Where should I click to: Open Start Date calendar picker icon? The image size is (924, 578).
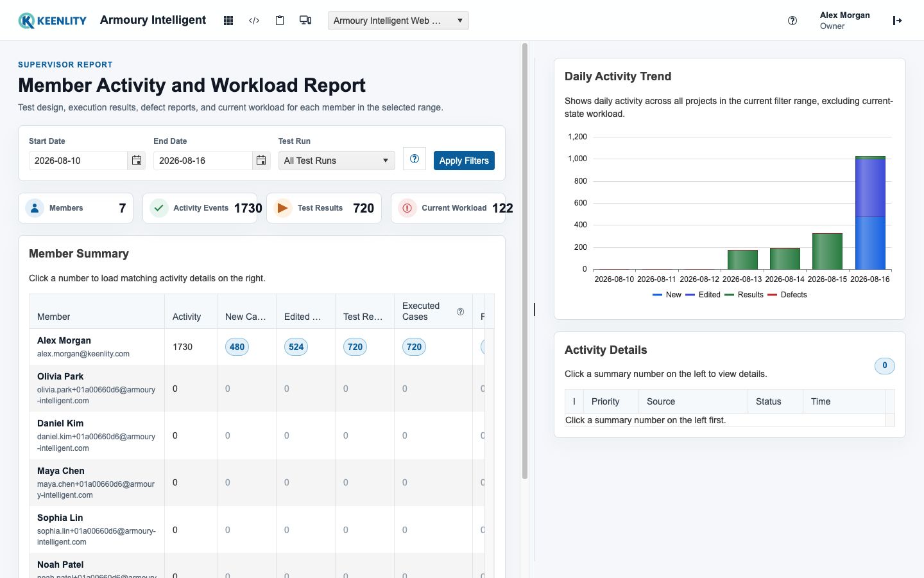coord(137,161)
